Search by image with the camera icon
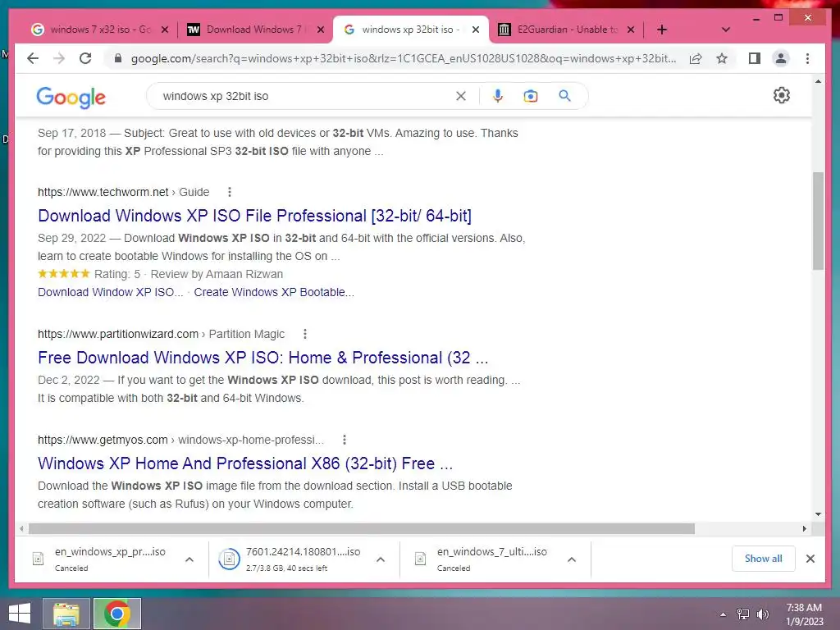The width and height of the screenshot is (840, 630). (x=531, y=96)
